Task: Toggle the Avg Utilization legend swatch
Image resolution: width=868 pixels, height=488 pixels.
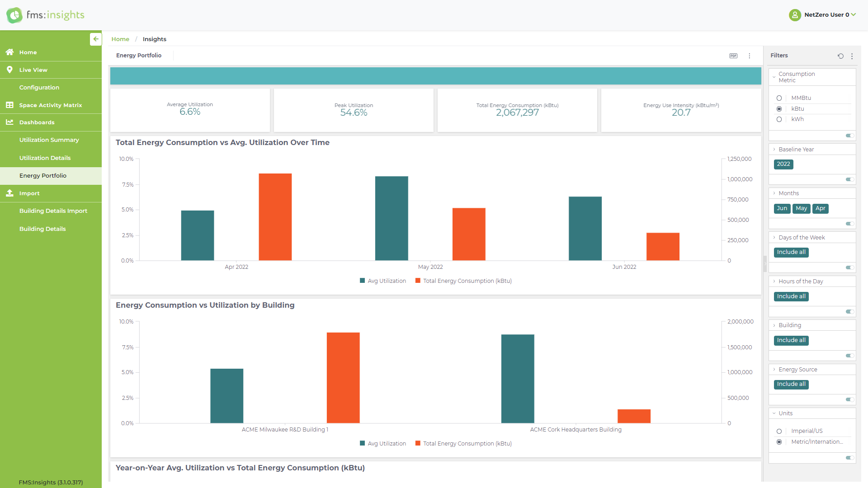Action: [362, 281]
